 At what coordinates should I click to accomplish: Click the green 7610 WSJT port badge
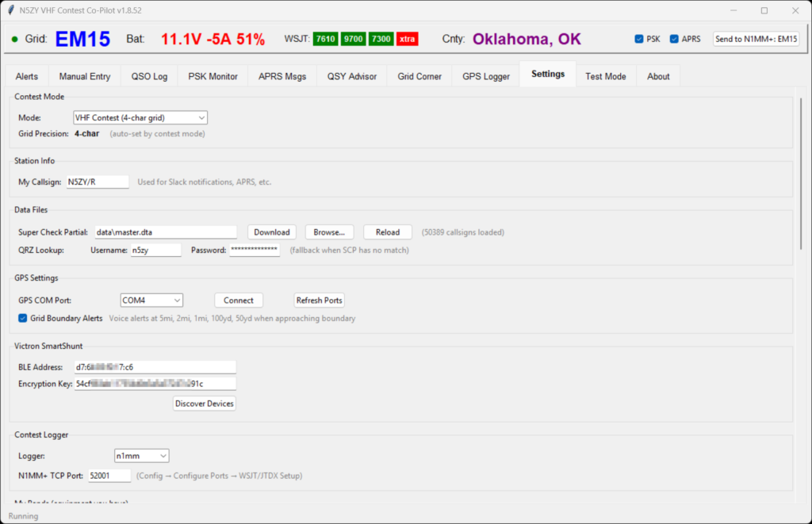pos(325,40)
